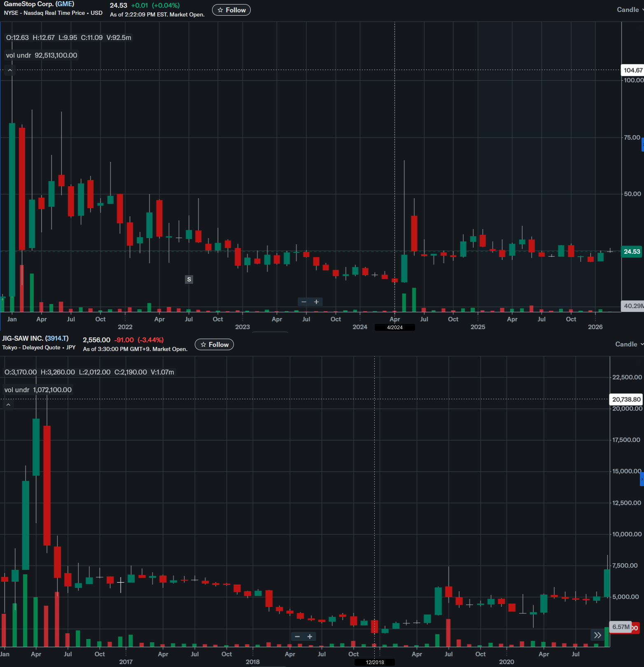The image size is (644, 667).
Task: Open the JIG-SAW INC. (3914.T) title link
Action: (35, 338)
